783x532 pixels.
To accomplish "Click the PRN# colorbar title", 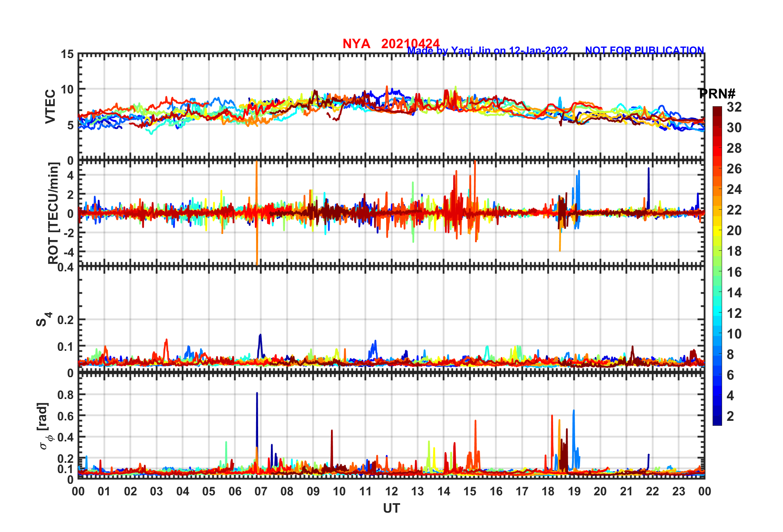I will coord(717,94).
